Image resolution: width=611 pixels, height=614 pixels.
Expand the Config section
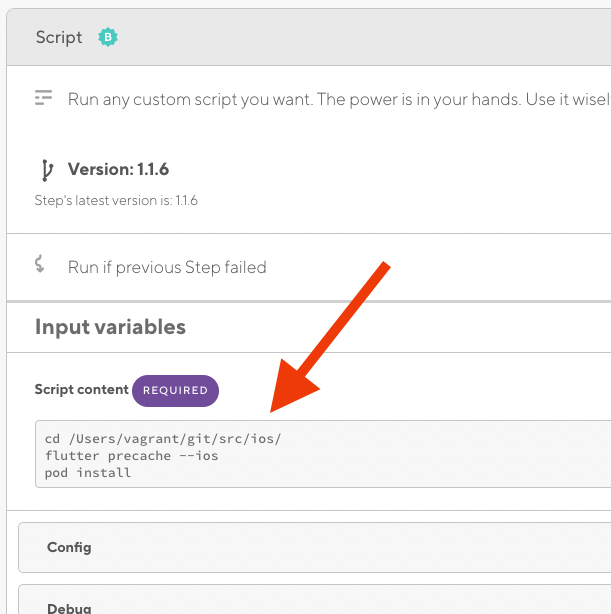(x=315, y=547)
